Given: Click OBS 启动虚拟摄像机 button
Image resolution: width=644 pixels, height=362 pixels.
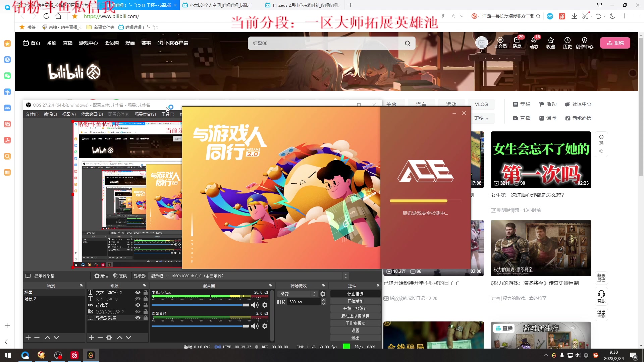Looking at the screenshot, I should pyautogui.click(x=355, y=316).
